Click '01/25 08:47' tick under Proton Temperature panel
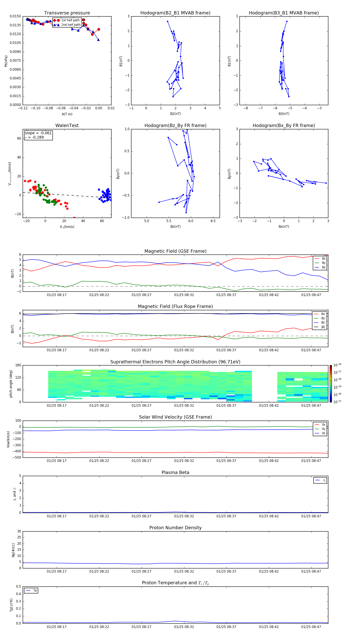 (311, 627)
